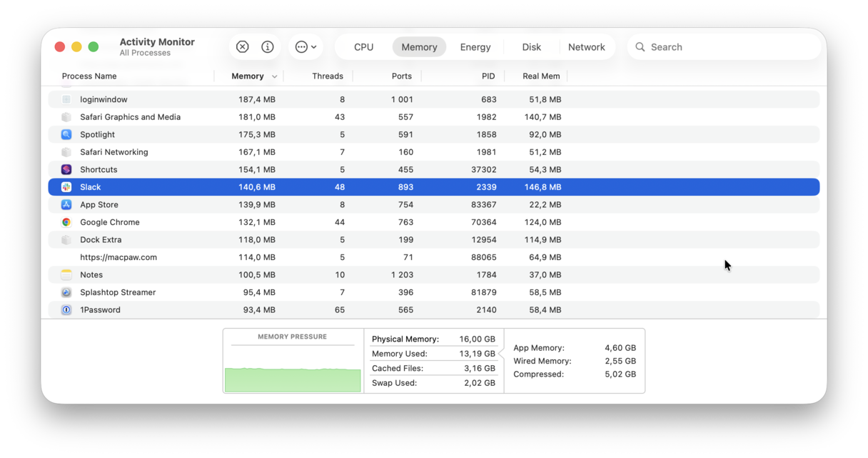
Task: Select the loginwindow process name
Action: tap(104, 99)
